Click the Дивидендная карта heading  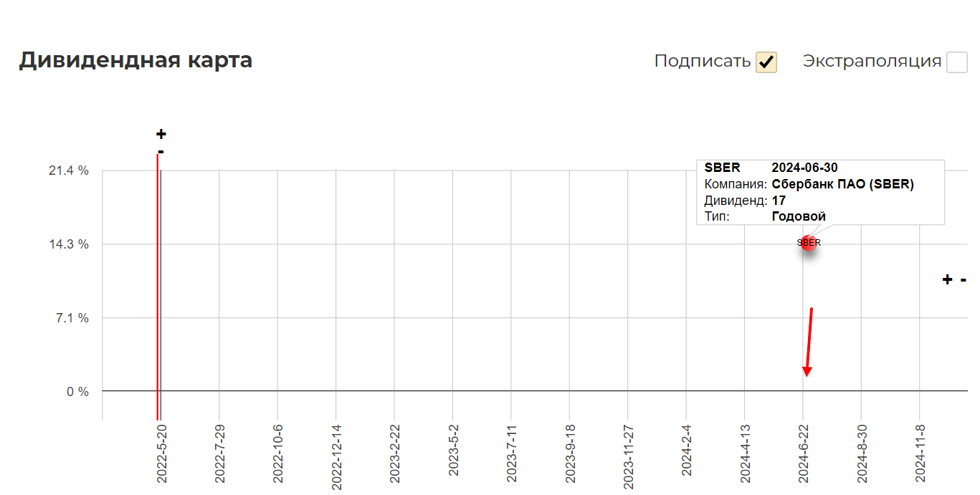135,60
